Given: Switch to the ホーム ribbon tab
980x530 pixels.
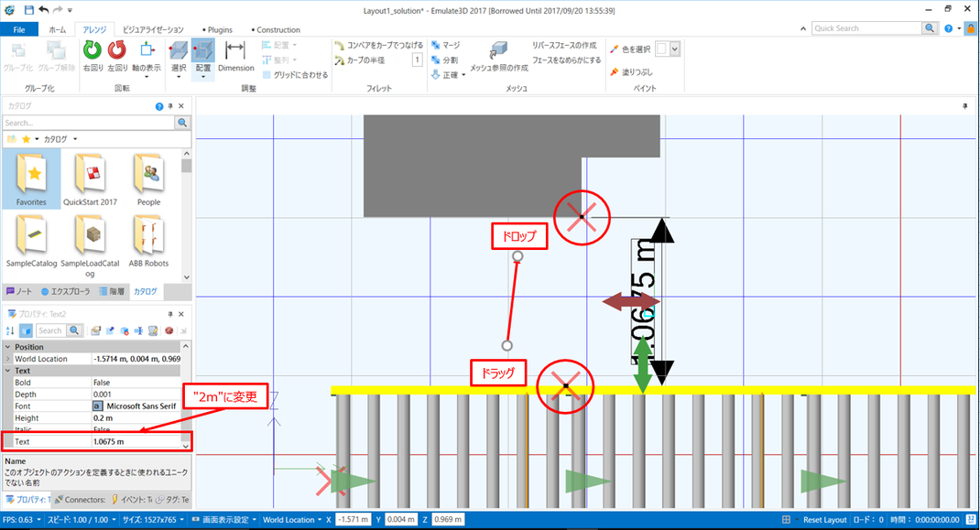Looking at the screenshot, I should click(58, 29).
